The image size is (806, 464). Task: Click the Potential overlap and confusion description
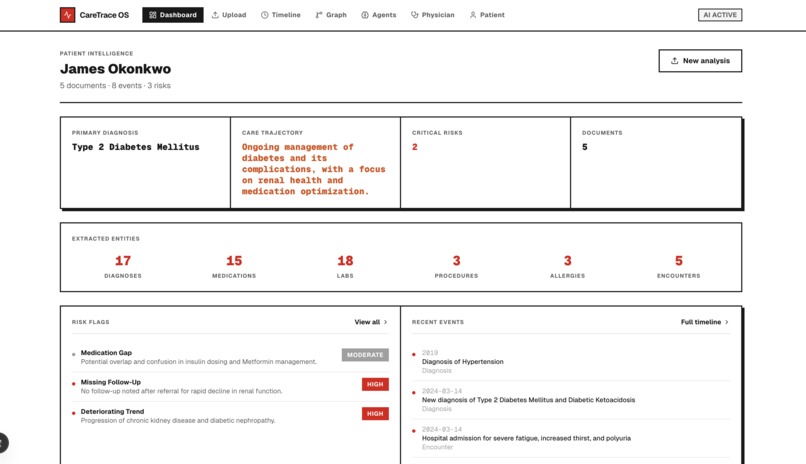coord(198,362)
